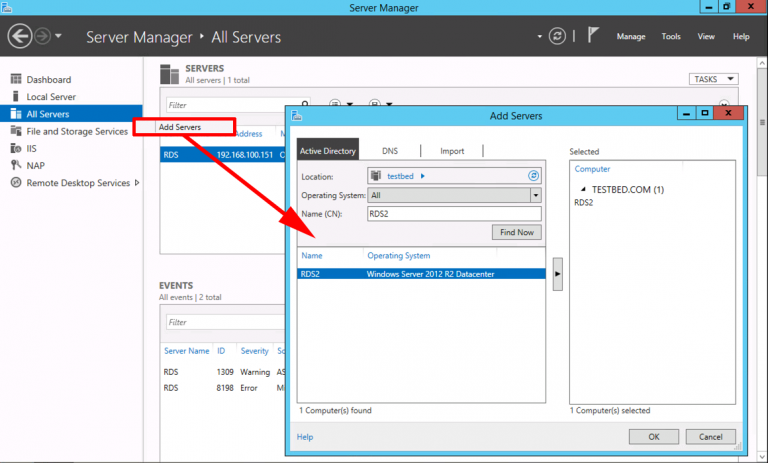Click the Local Server icon in sidebar
The image size is (768, 463).
(16, 96)
